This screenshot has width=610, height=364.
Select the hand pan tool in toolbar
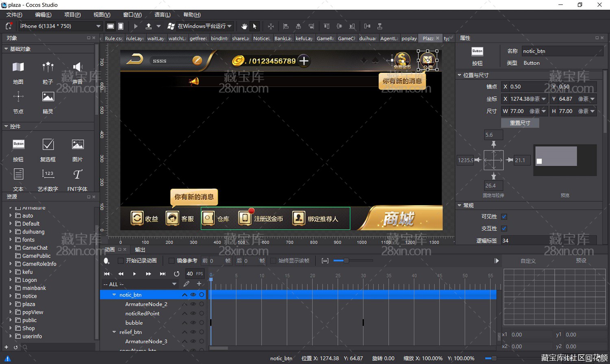[x=244, y=26]
